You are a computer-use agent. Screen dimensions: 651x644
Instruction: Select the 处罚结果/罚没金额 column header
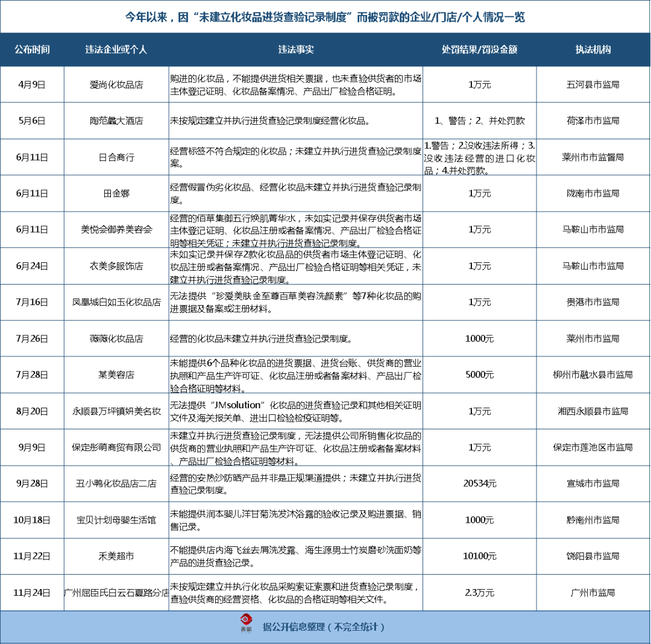(479, 49)
